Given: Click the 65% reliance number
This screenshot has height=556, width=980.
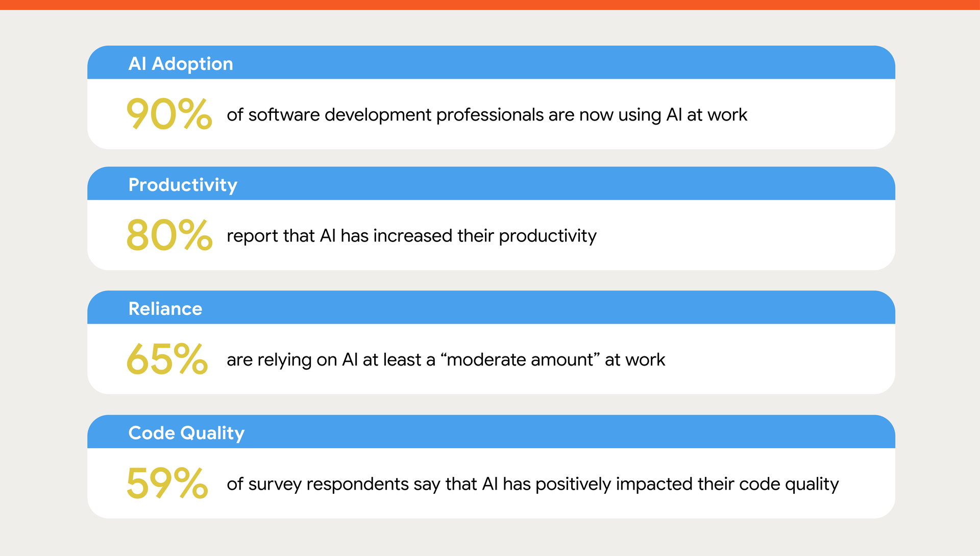Looking at the screenshot, I should [x=167, y=359].
